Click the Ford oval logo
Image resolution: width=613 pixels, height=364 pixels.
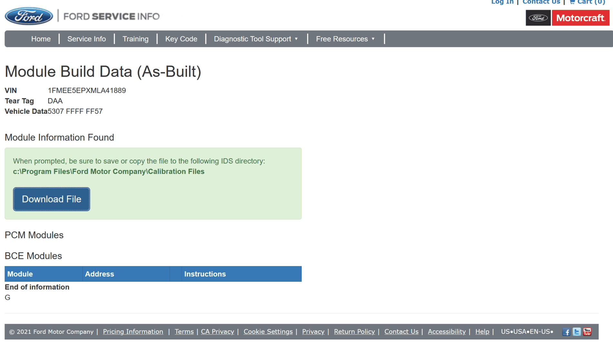click(29, 16)
